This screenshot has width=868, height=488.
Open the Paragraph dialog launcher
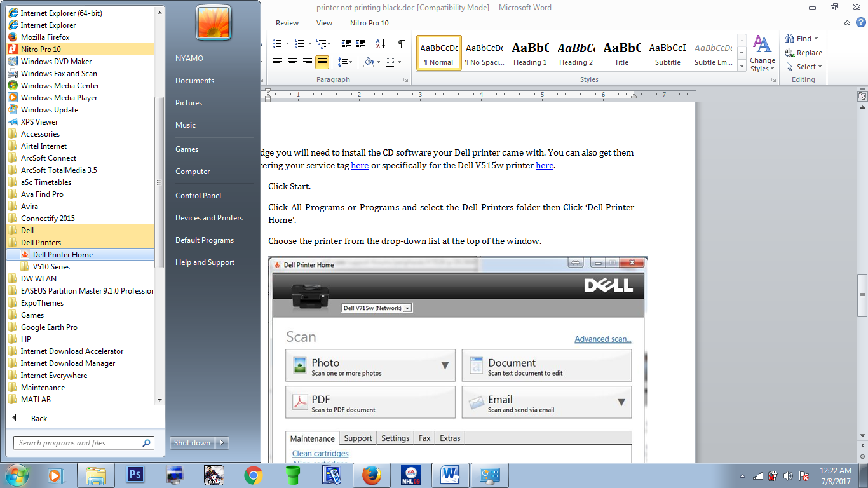tap(405, 80)
